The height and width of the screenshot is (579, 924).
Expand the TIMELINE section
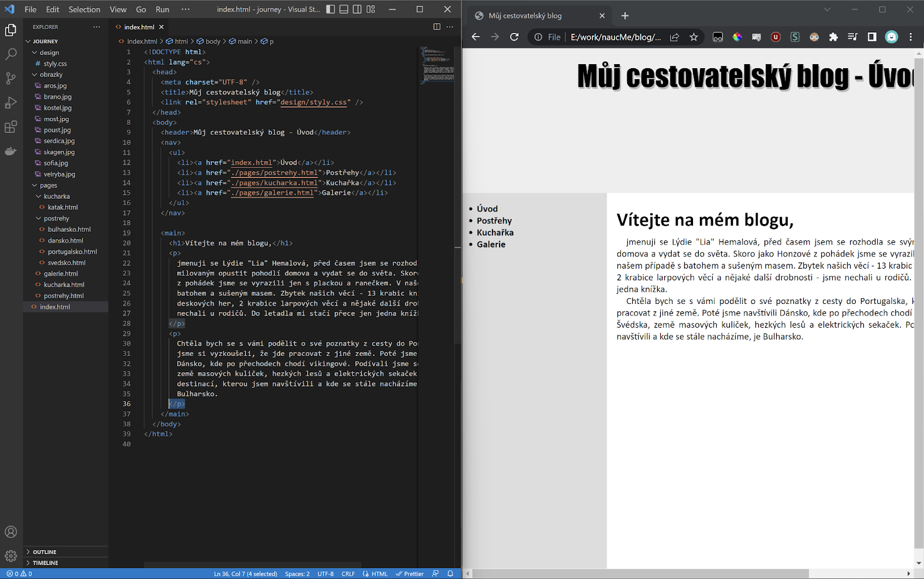(x=45, y=563)
